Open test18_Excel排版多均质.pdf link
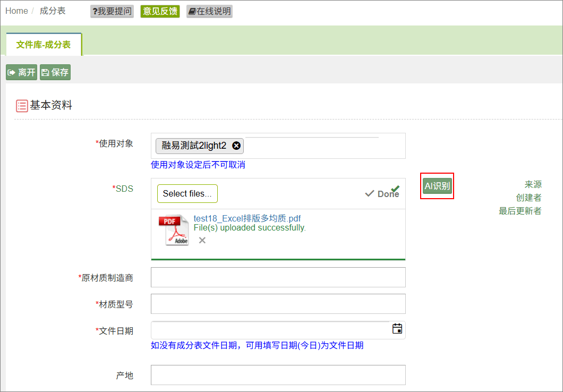The image size is (563, 392). 247,218
